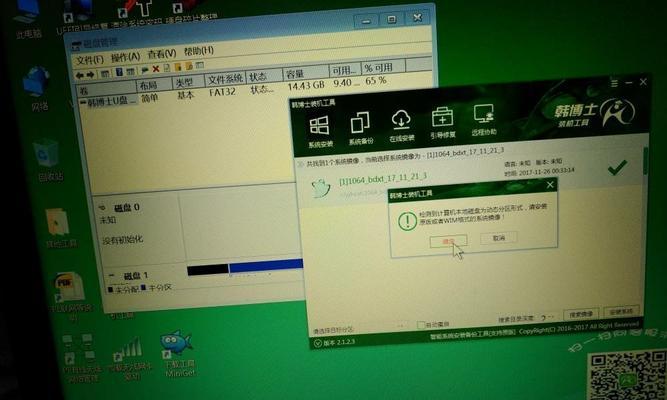Click the green checkmark on the image entry
The height and width of the screenshot is (400, 667).
[617, 167]
